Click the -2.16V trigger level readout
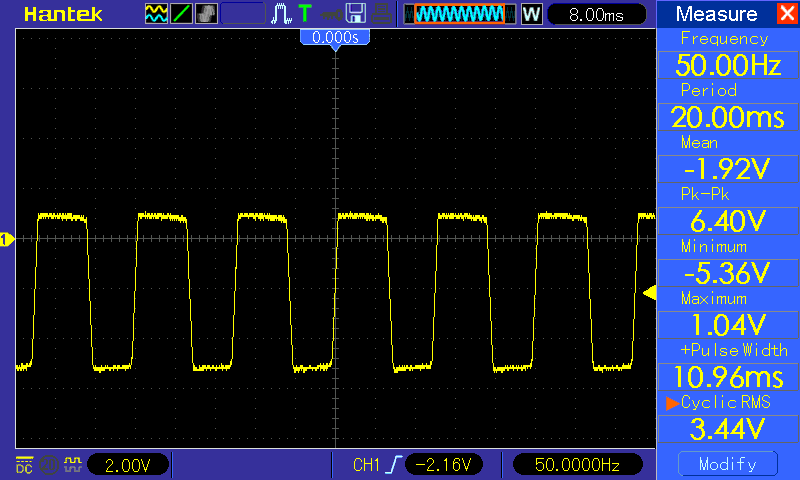The width and height of the screenshot is (800, 480). (x=443, y=464)
